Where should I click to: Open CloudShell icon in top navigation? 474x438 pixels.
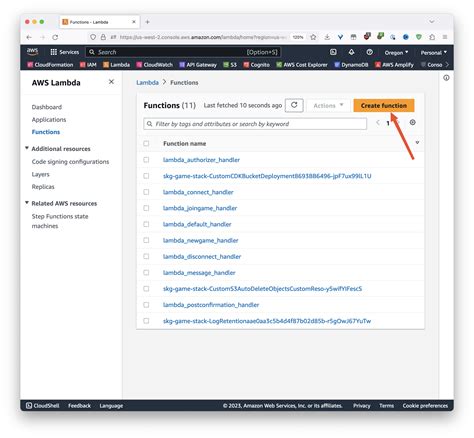(333, 52)
